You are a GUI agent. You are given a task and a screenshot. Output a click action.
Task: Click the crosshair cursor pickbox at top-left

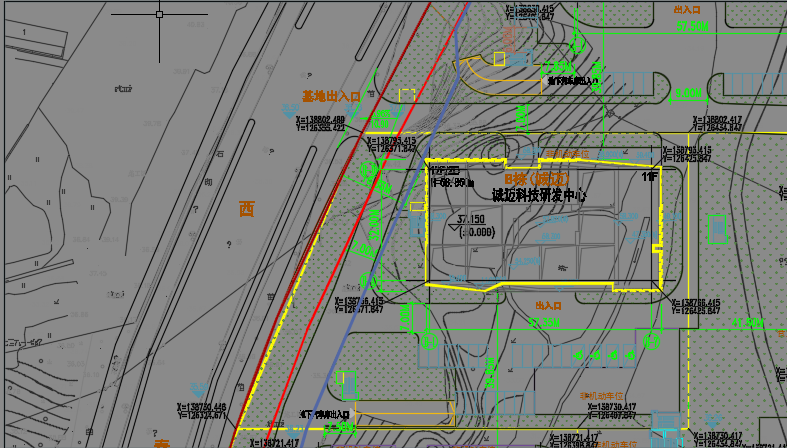159,15
